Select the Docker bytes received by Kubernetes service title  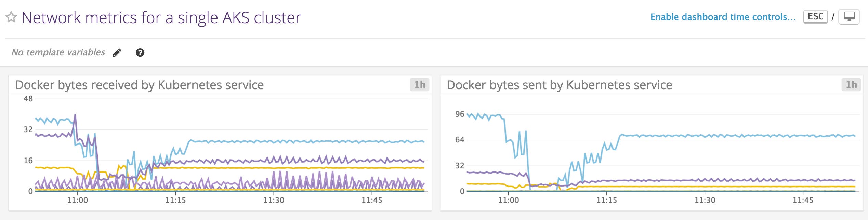click(x=140, y=85)
